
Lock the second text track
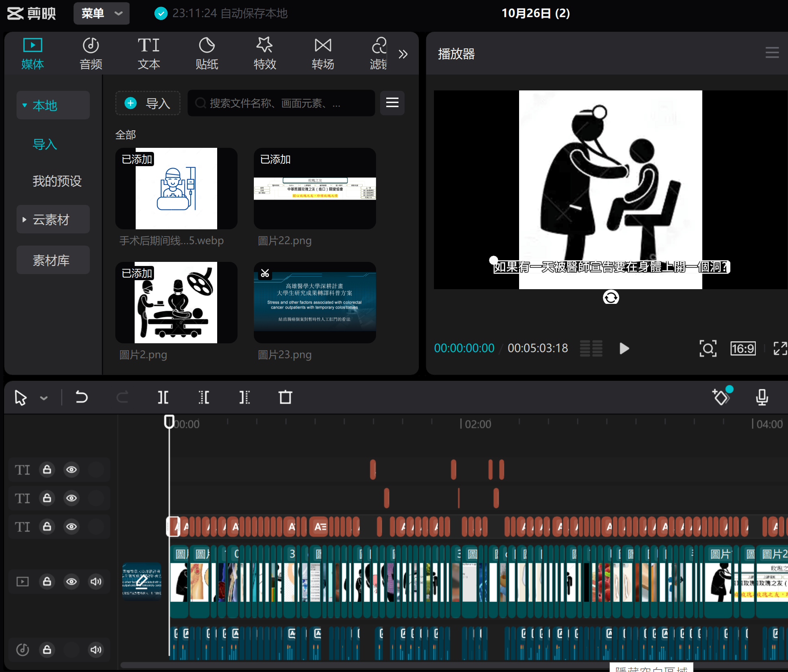point(47,498)
